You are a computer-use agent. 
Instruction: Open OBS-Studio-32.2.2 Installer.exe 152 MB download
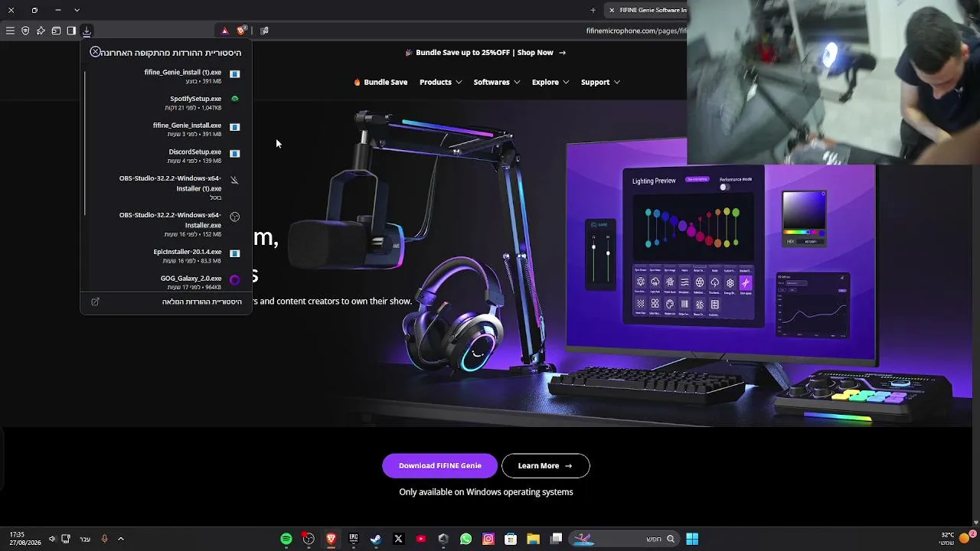167,224
